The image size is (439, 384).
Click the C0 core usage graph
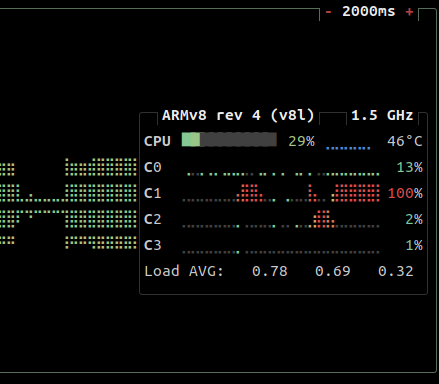click(283, 174)
